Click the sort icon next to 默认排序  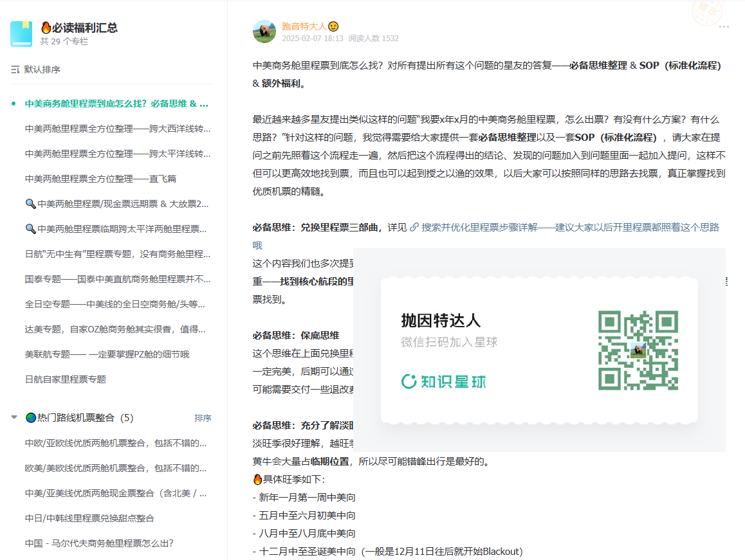(15, 70)
